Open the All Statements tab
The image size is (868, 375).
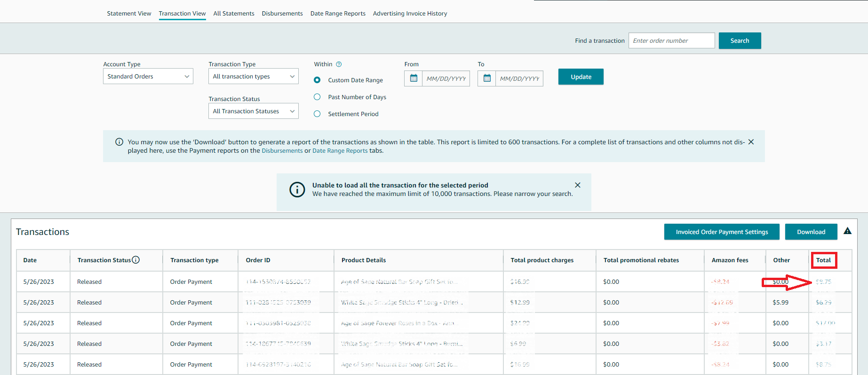click(234, 14)
